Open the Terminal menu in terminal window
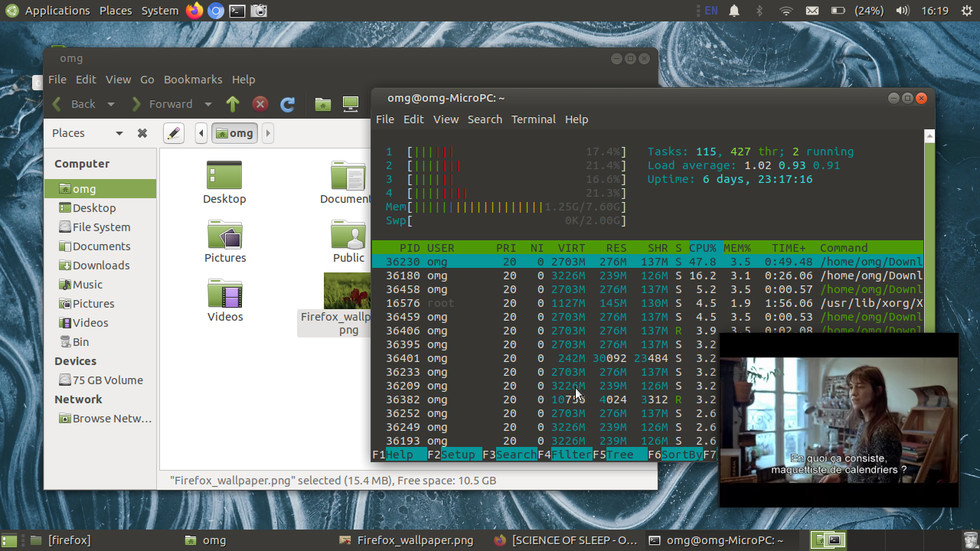Image resolution: width=980 pixels, height=551 pixels. click(534, 119)
